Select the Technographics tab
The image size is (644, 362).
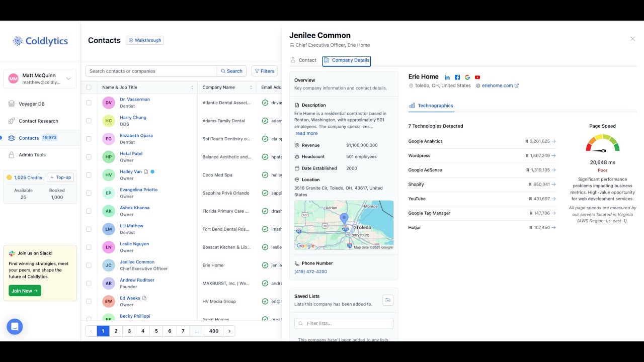pos(431,106)
